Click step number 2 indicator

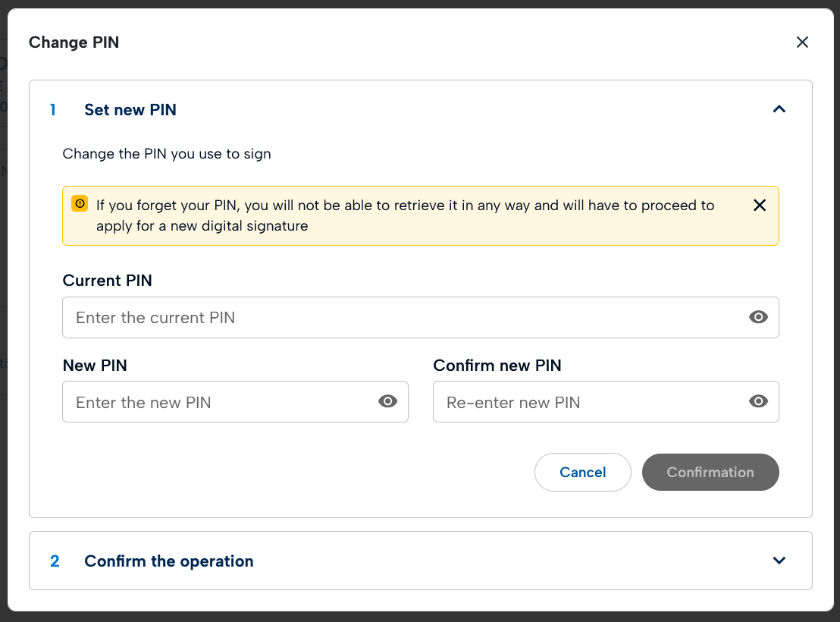pyautogui.click(x=55, y=561)
